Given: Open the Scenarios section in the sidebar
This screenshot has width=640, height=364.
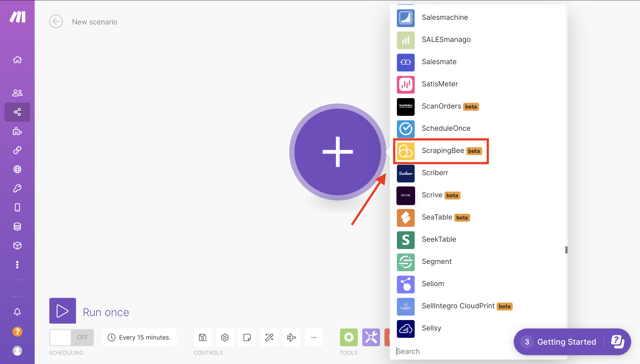Looking at the screenshot, I should pos(17,112).
